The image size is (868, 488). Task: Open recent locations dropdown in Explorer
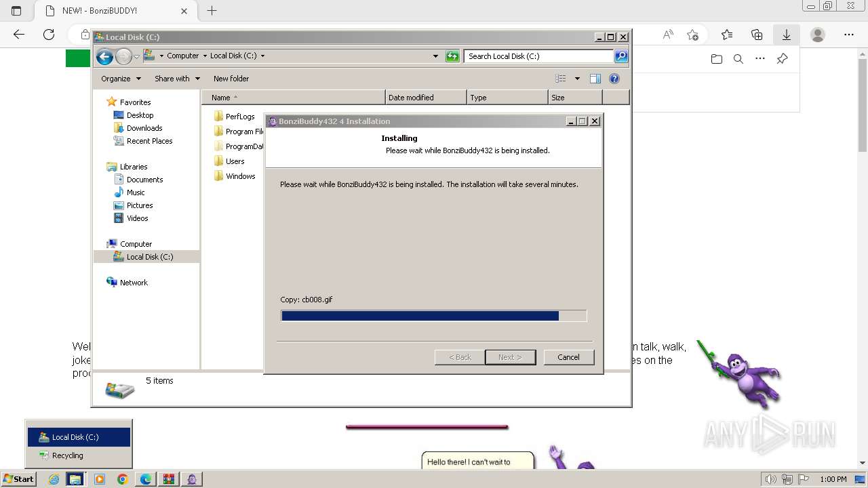coord(136,57)
